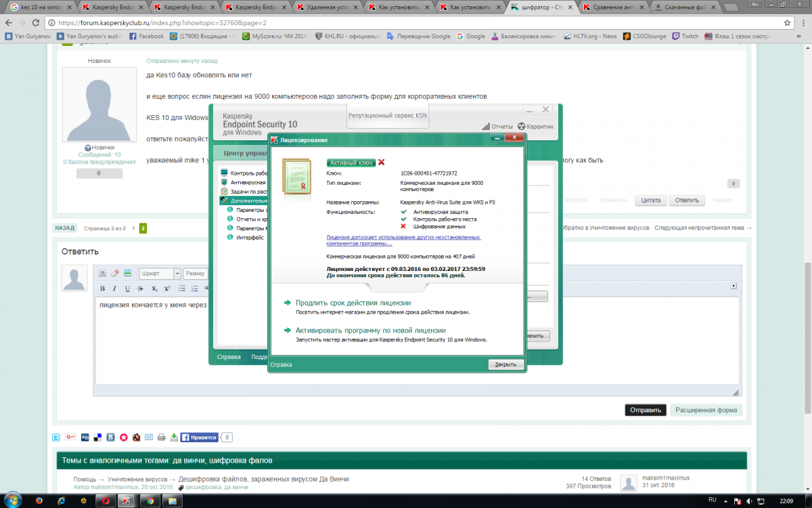
Task: Share to VKontakte icon
Action: pos(110,438)
